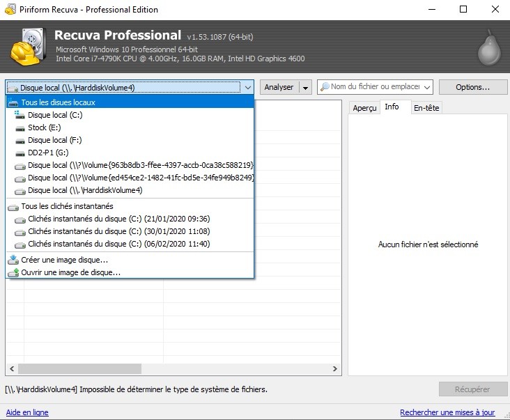
Task: Collapse the drive selection combo box arrow
Action: coord(247,87)
